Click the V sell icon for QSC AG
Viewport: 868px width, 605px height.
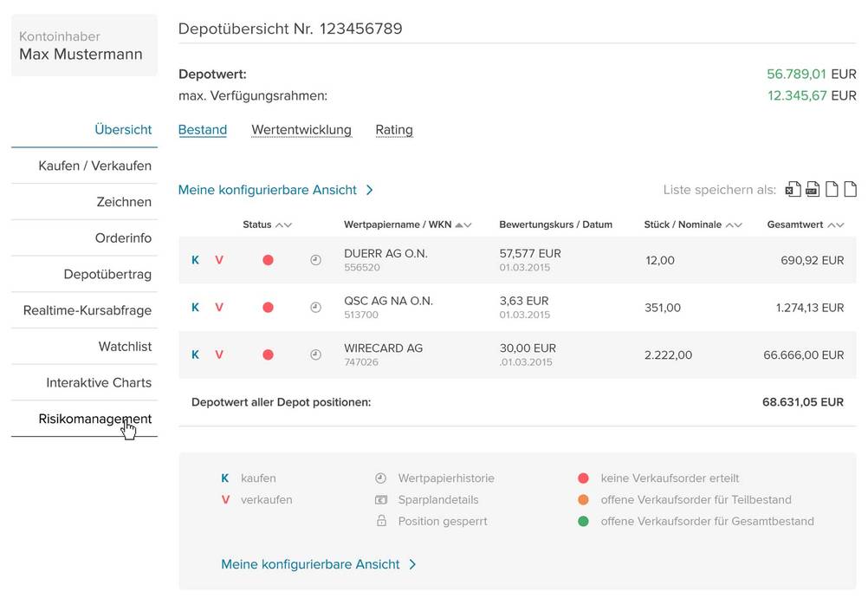219,308
